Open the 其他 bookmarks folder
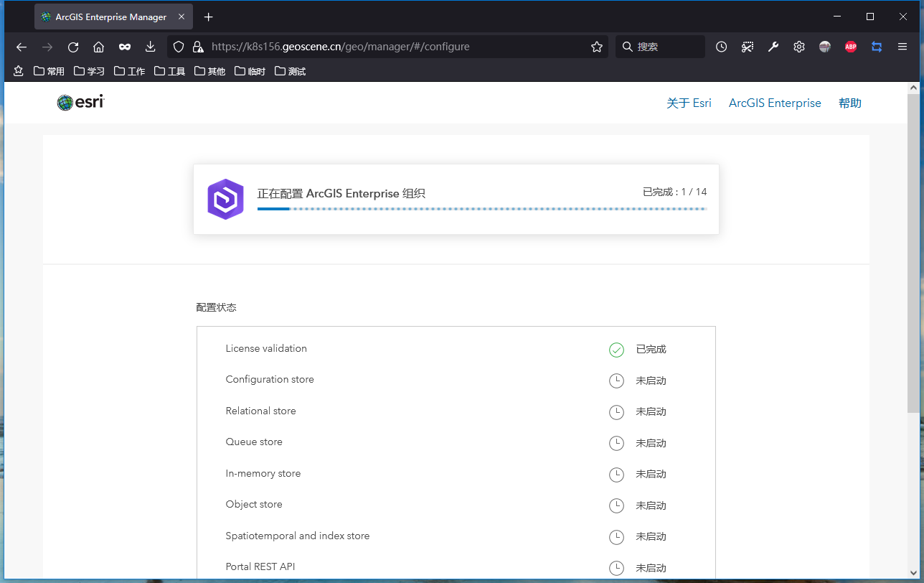This screenshot has width=924, height=583. point(209,71)
